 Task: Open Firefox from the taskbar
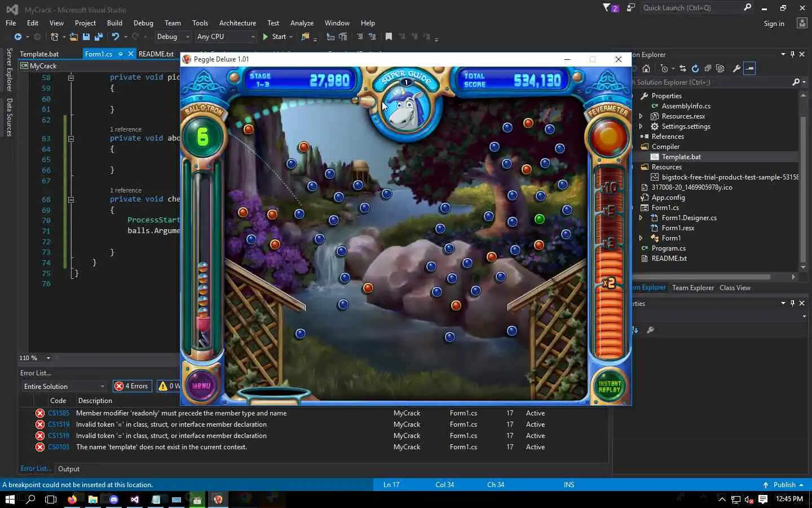(x=72, y=500)
